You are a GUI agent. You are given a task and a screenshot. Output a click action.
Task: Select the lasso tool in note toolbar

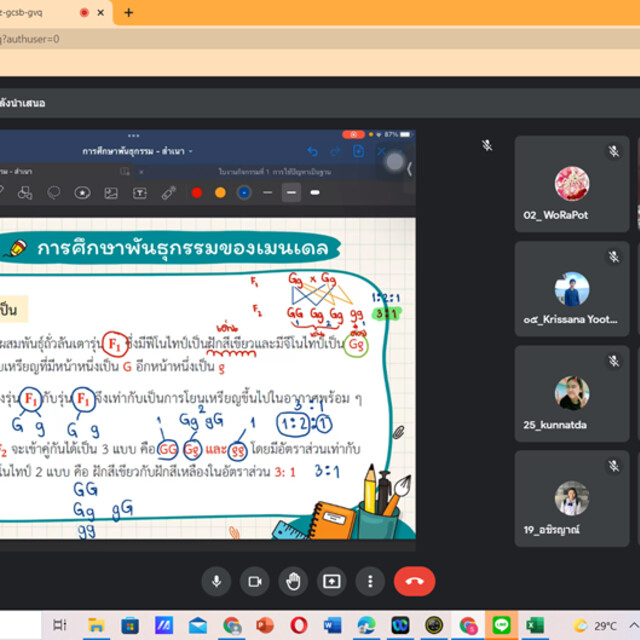pyautogui.click(x=54, y=192)
